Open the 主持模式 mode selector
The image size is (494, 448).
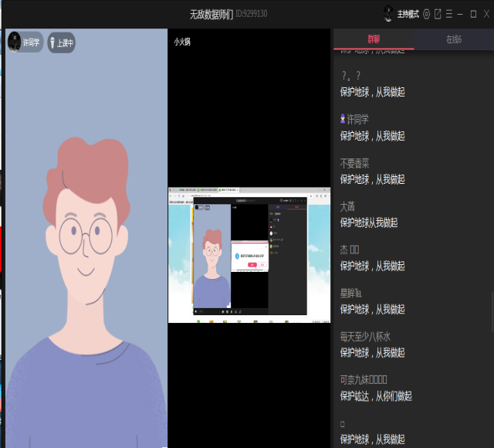408,15
